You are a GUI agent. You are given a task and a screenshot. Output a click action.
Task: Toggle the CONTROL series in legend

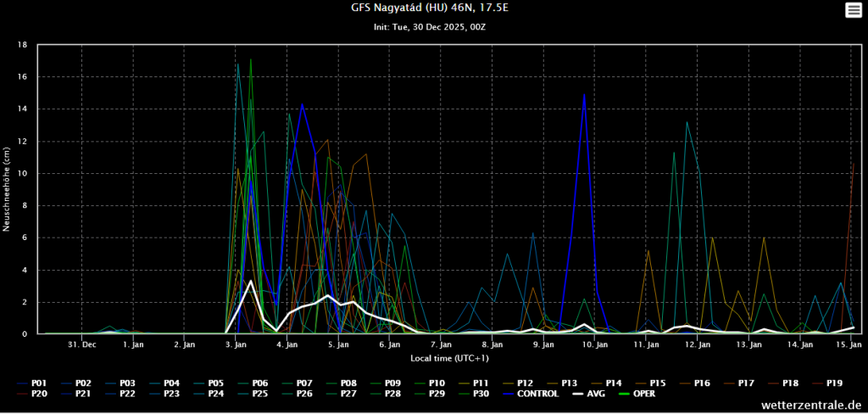coord(536,394)
